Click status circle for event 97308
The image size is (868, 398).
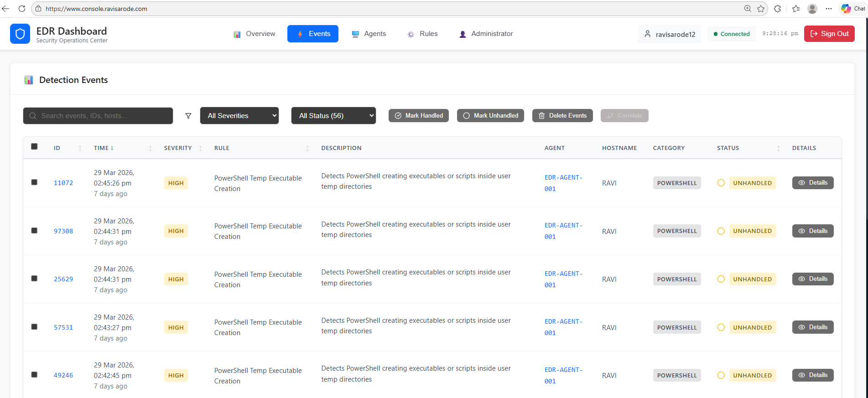(721, 231)
